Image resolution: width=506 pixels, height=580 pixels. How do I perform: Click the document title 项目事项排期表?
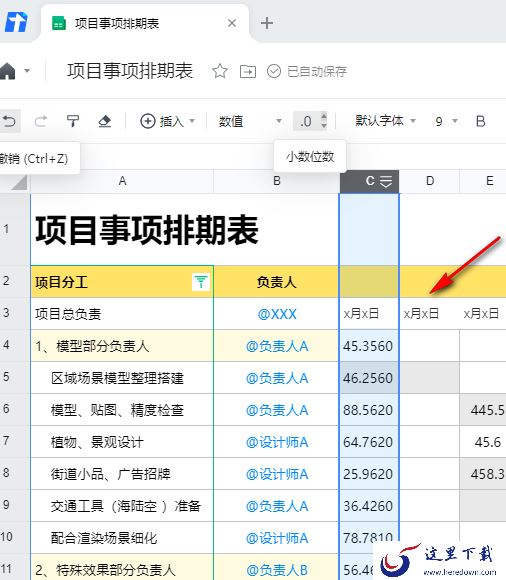130,71
